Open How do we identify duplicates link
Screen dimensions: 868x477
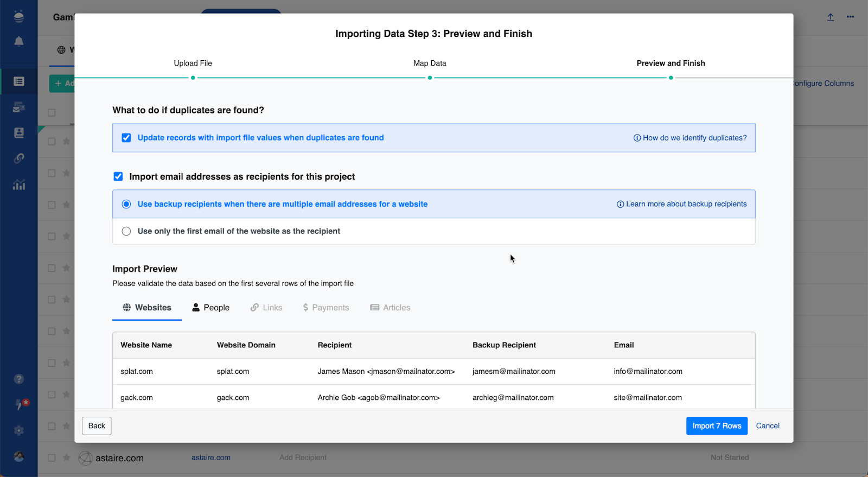(690, 138)
